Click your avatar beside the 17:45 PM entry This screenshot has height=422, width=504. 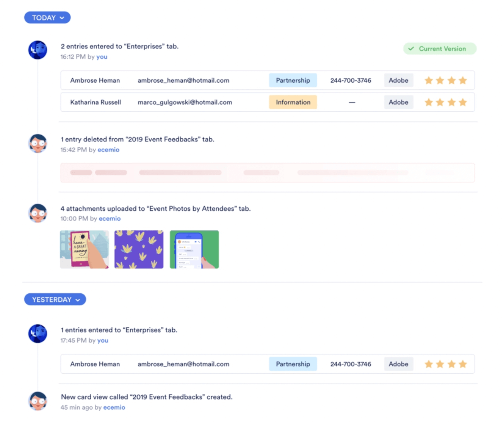pyautogui.click(x=37, y=334)
